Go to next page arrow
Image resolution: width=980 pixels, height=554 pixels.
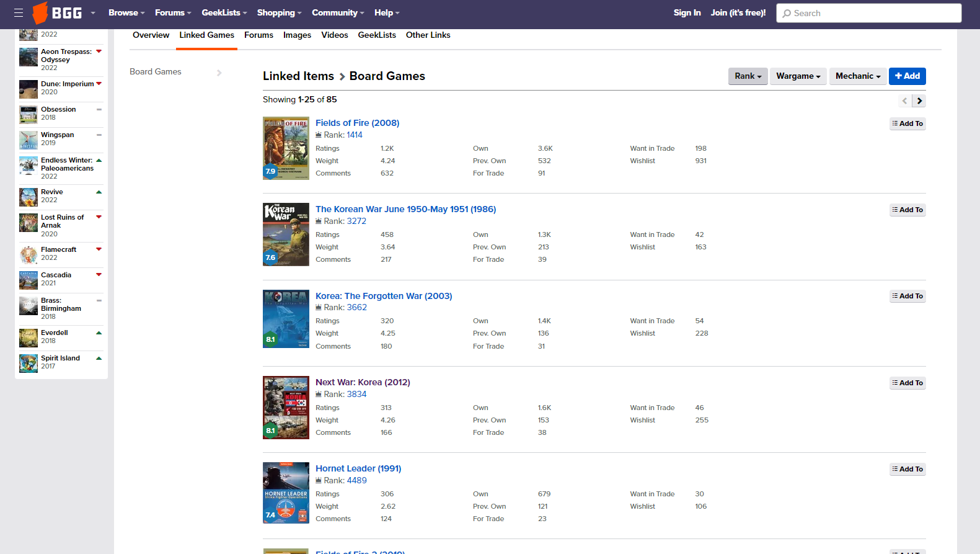919,101
